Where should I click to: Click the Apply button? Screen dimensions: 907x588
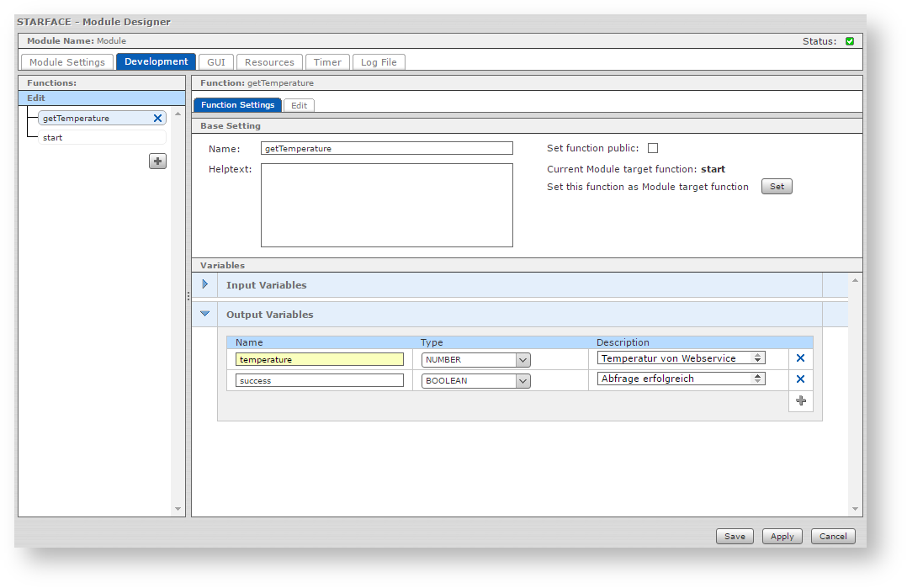(x=782, y=537)
